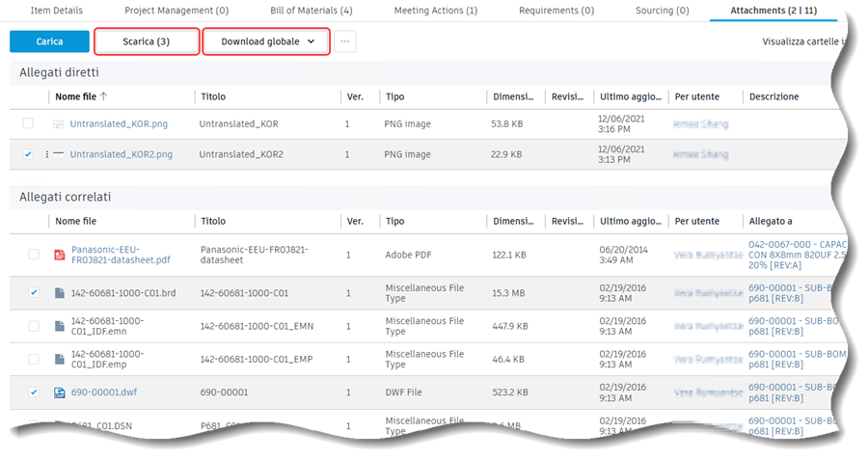Open the Untranslated_KOR.png file link
Screen dimensions: 868x459
point(119,124)
